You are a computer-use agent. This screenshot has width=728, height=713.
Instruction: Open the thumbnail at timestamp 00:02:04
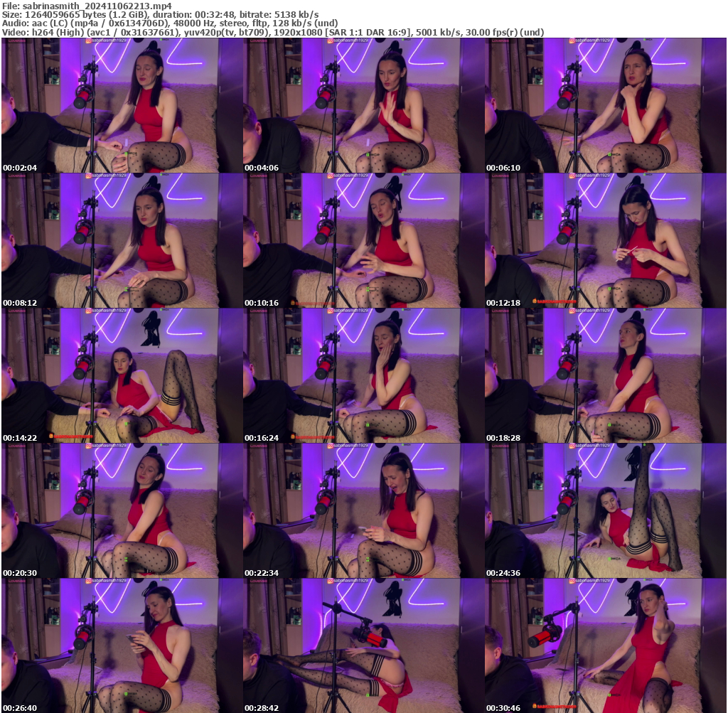click(121, 103)
